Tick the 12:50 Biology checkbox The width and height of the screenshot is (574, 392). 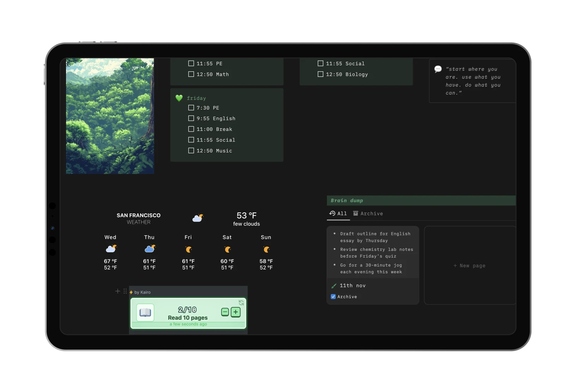(321, 74)
